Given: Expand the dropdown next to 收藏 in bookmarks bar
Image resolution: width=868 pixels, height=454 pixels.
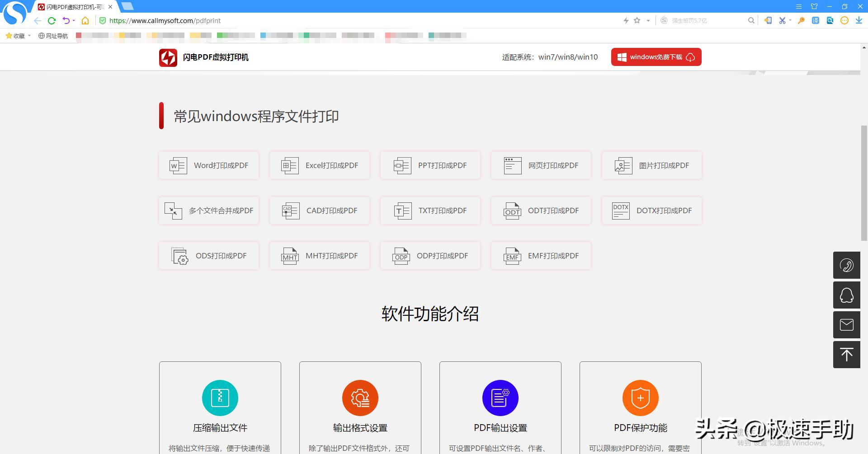Looking at the screenshot, I should tap(29, 36).
